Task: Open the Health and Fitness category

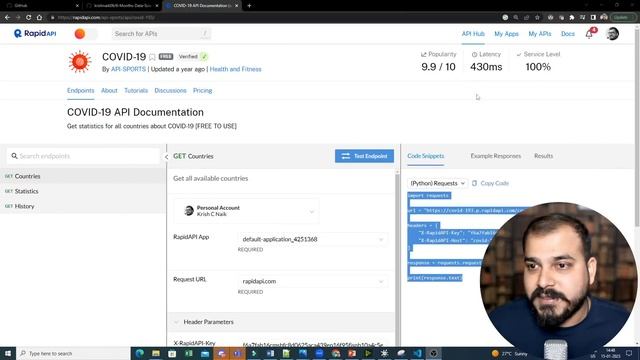Action: (236, 69)
